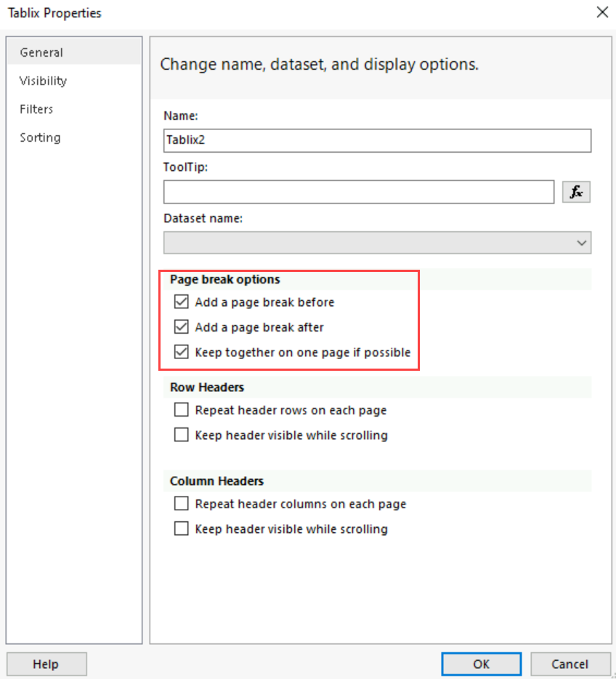Enable Repeat header rows on each page
616x679 pixels.
181,409
